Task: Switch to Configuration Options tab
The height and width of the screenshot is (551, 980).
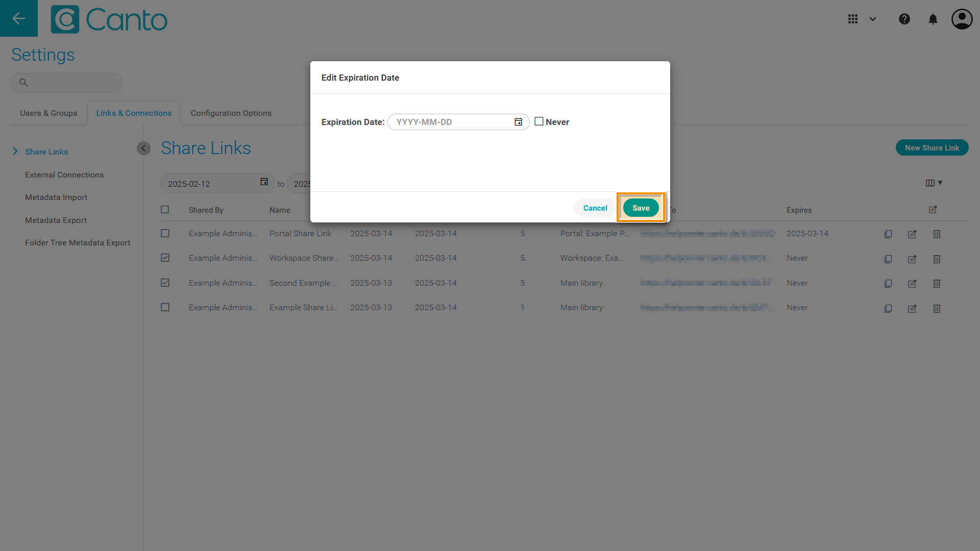Action: [231, 113]
